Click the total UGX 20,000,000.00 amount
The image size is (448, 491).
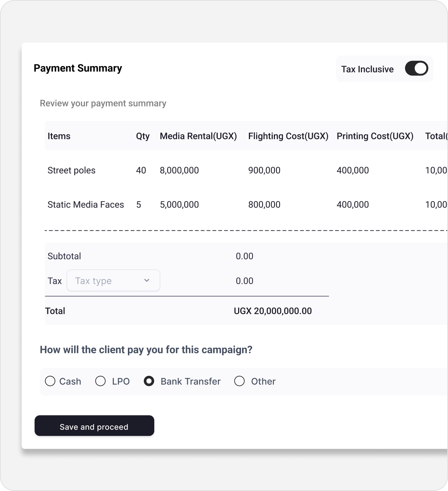(273, 311)
